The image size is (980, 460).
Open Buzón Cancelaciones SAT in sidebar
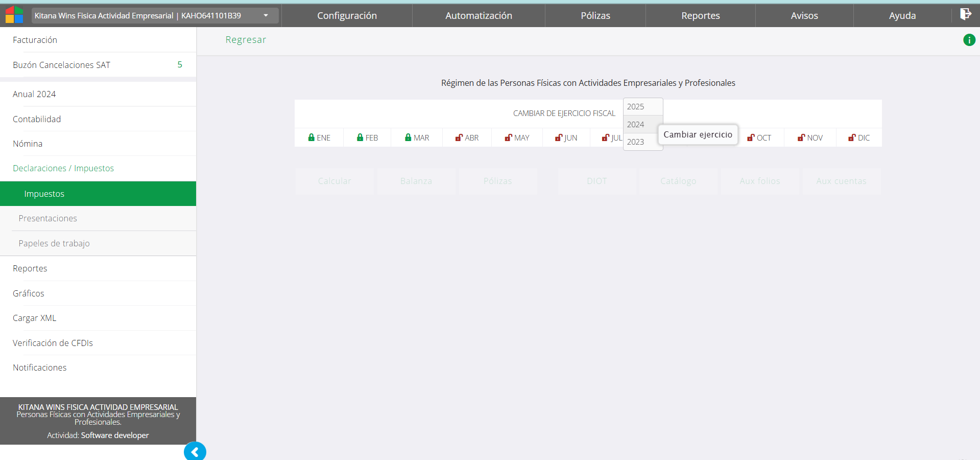62,65
